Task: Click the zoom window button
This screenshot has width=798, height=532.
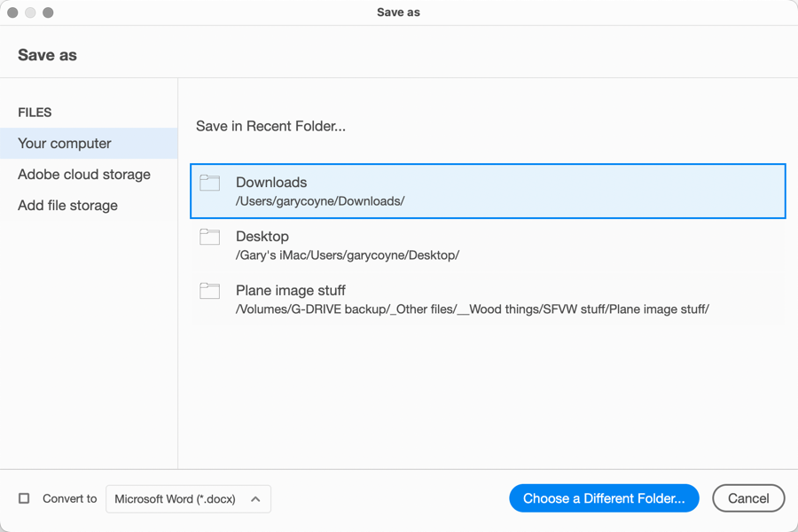Action: (48, 12)
